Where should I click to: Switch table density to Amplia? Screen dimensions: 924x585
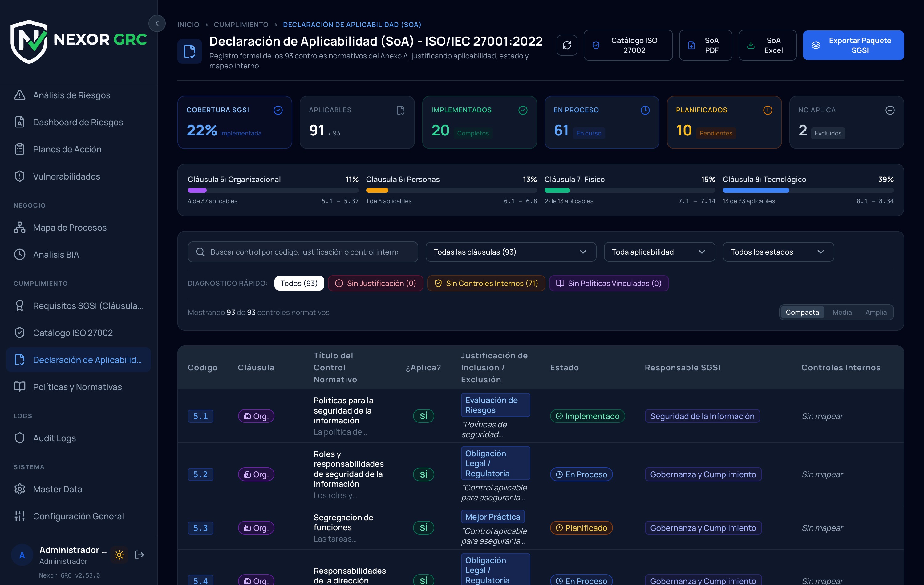[876, 312]
